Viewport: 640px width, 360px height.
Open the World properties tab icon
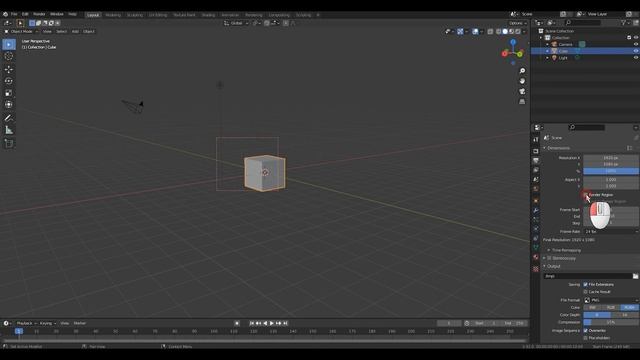click(536, 189)
